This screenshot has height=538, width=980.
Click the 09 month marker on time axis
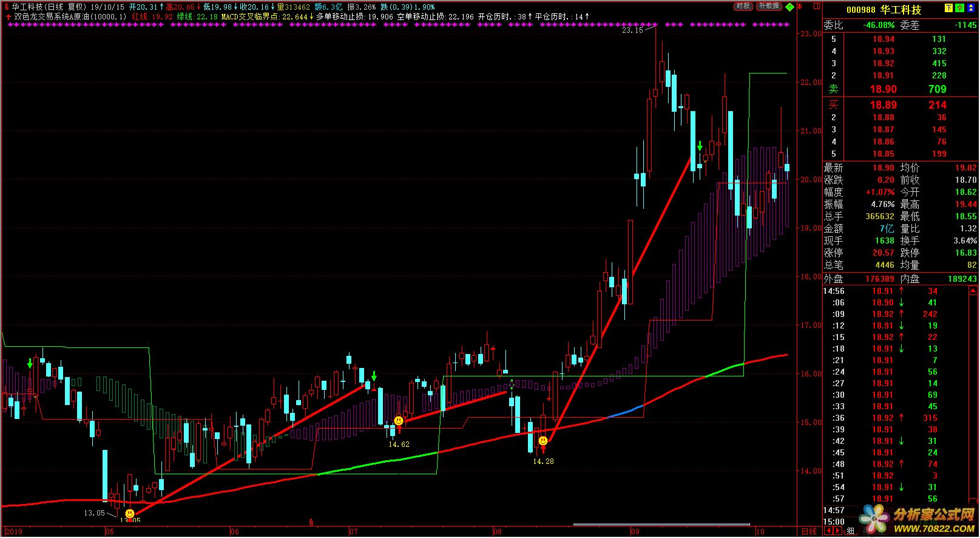coord(635,531)
